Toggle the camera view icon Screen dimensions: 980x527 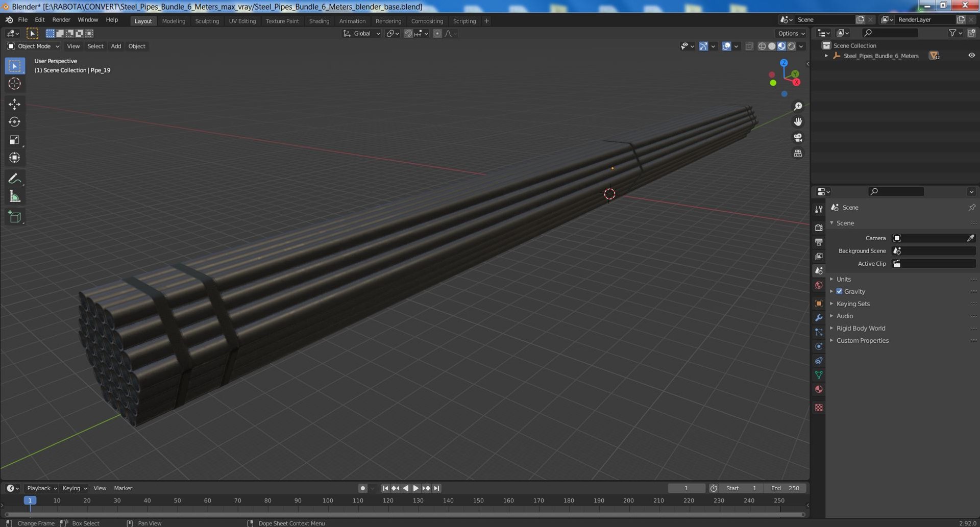point(798,138)
